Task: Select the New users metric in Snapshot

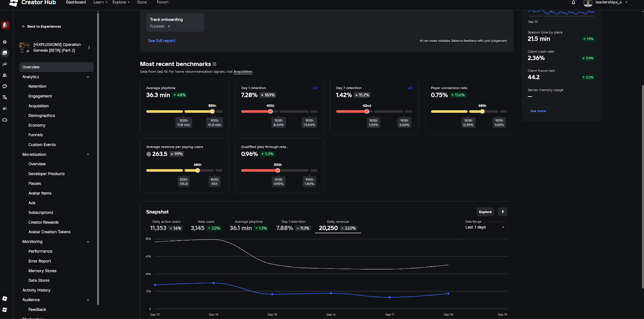Action: (x=206, y=226)
